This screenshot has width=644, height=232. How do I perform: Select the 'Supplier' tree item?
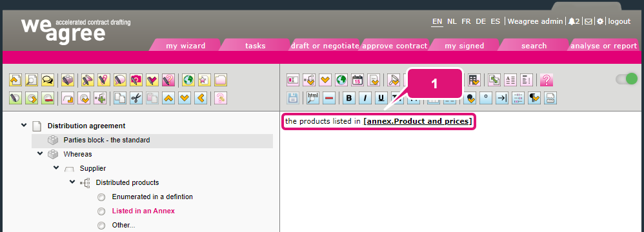93,168
